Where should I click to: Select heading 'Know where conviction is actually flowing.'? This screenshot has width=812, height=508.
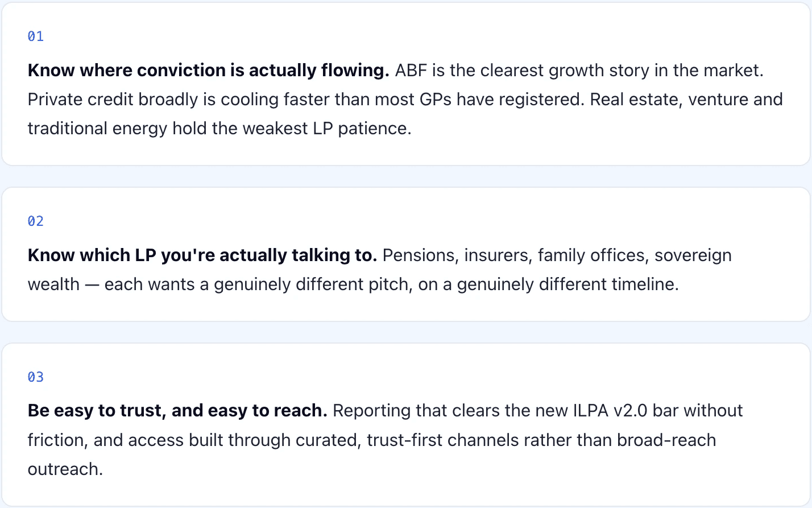point(208,71)
